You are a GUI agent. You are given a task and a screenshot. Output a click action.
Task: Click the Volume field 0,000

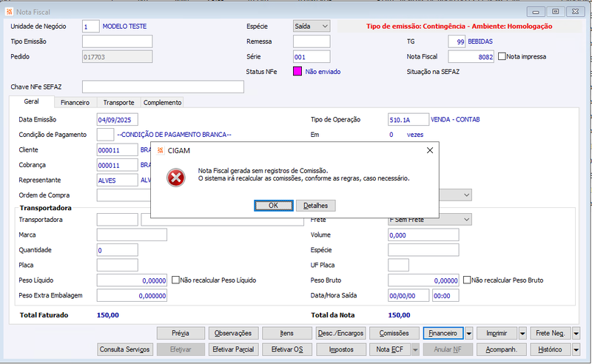pyautogui.click(x=423, y=235)
